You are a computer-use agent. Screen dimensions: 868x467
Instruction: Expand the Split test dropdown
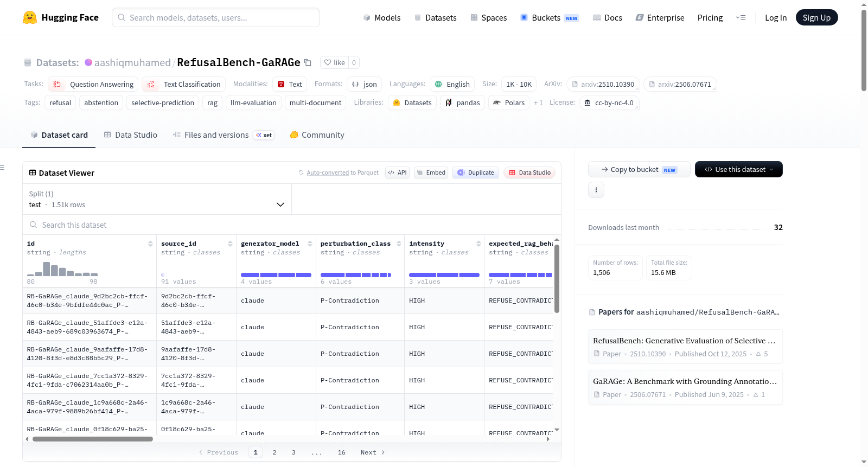click(x=157, y=199)
